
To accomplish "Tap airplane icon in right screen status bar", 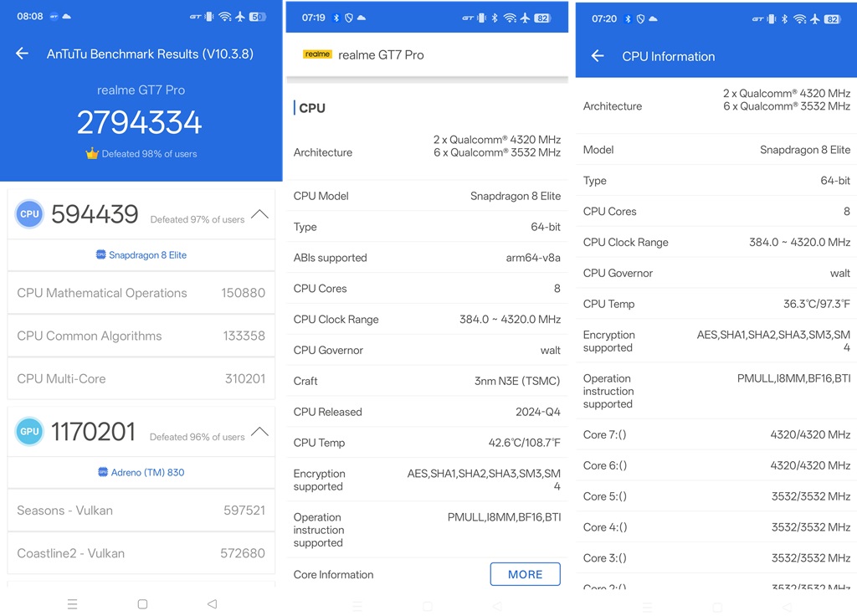I will [x=815, y=19].
